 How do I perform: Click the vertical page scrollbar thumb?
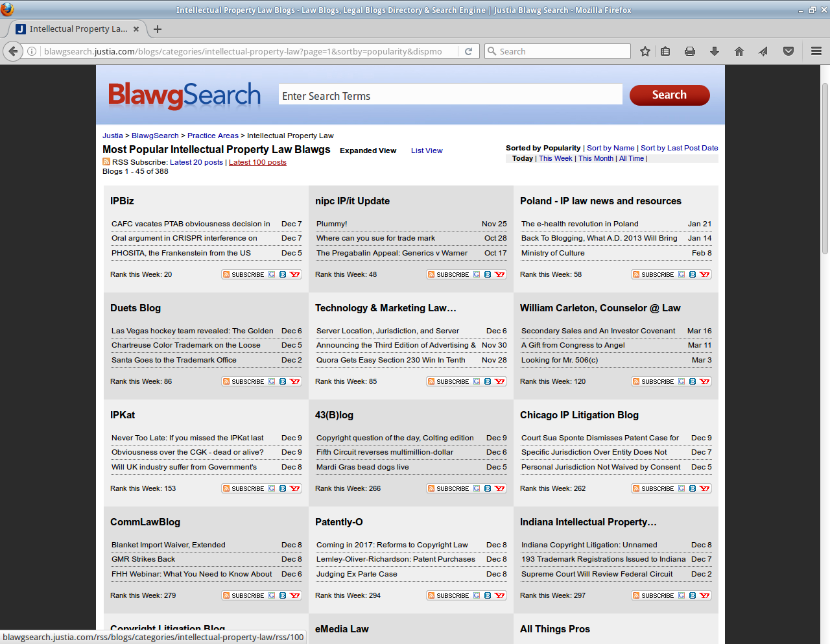[x=825, y=169]
